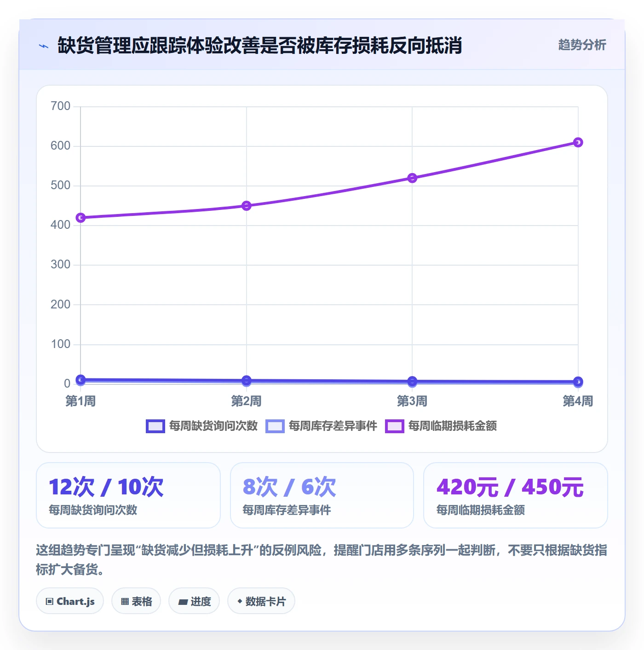Click the 700 y-axis tick label

[x=60, y=106]
